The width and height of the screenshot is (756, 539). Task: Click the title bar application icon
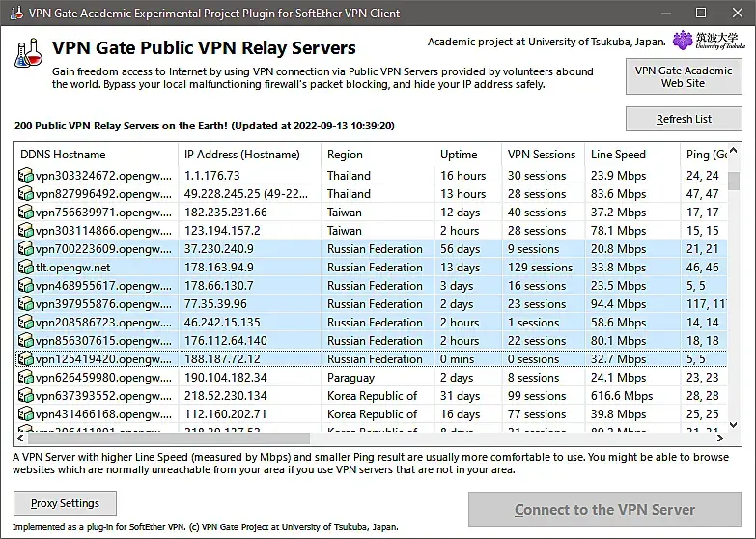[x=14, y=14]
